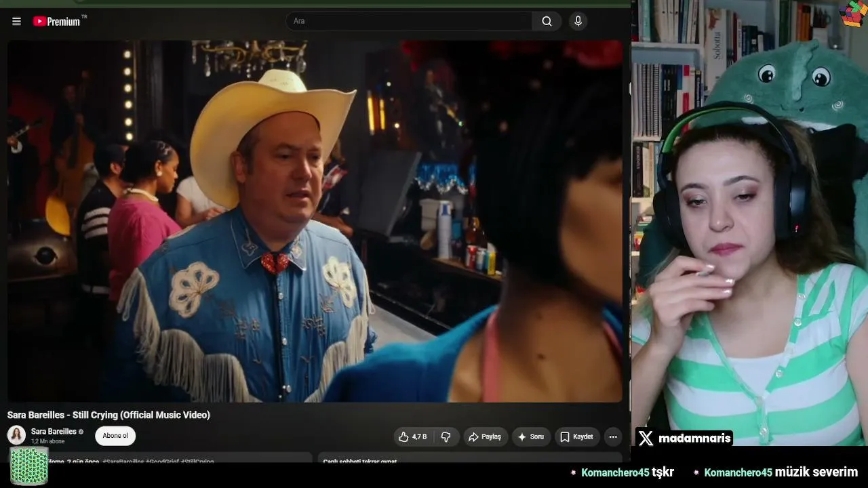Save the video with Kaydet

coord(577,437)
